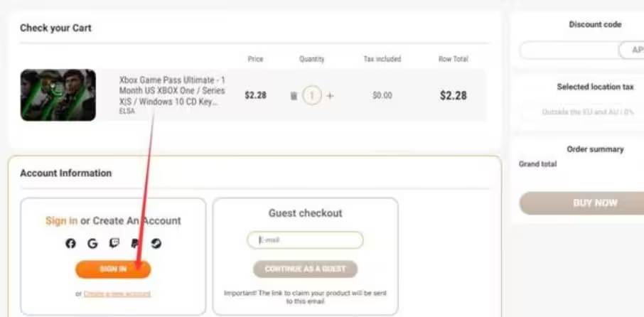Sign in with the Google icon
Viewport: 644px width, 317px height.
click(x=92, y=244)
